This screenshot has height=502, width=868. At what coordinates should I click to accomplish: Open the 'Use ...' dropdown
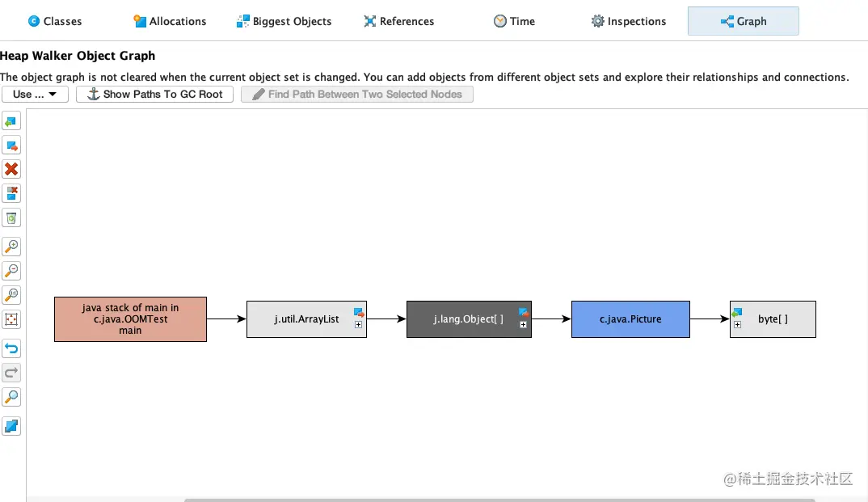point(35,95)
